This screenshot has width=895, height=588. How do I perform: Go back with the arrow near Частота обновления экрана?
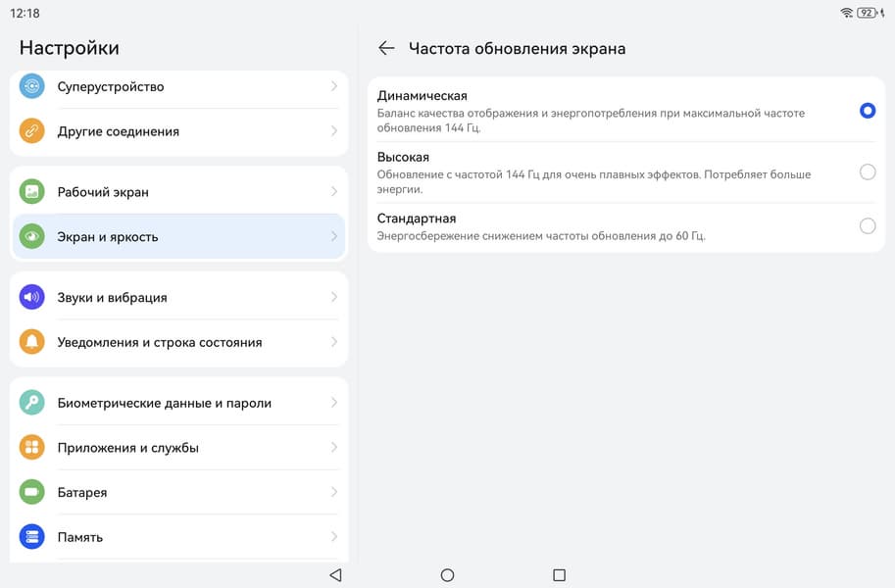pos(386,48)
